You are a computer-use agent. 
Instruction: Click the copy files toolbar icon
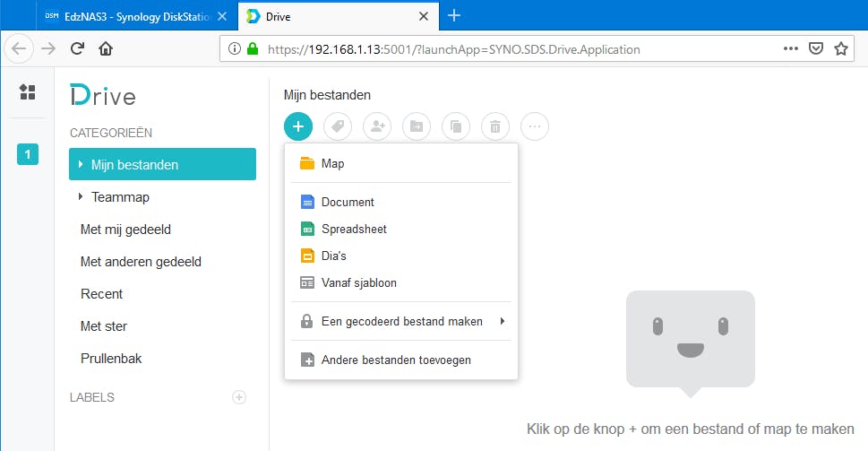click(456, 126)
